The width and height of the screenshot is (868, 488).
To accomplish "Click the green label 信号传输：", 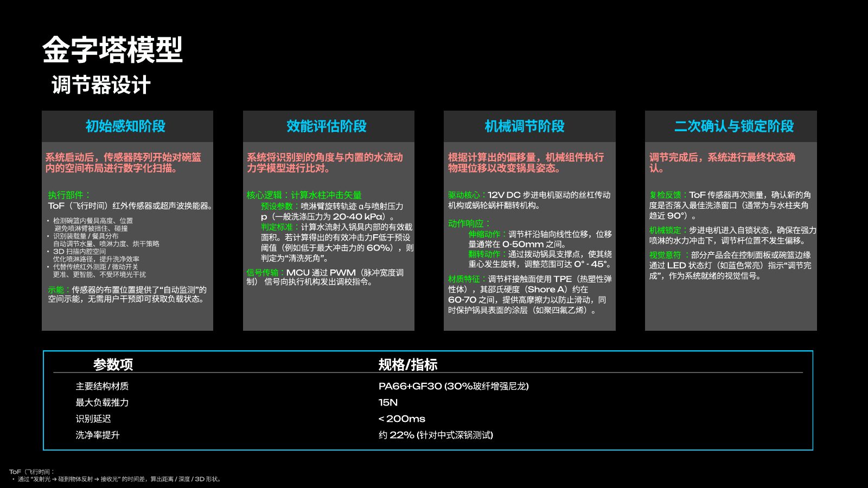I will coord(266,273).
